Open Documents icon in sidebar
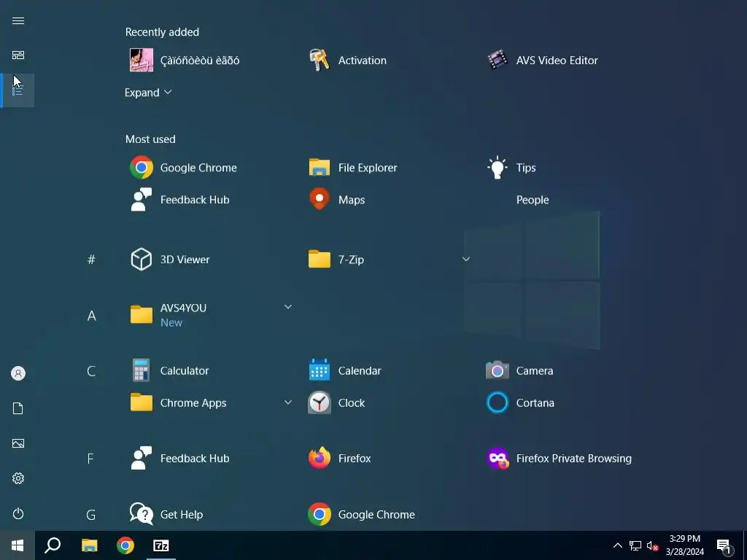Screen dimensions: 747x560 (18, 408)
